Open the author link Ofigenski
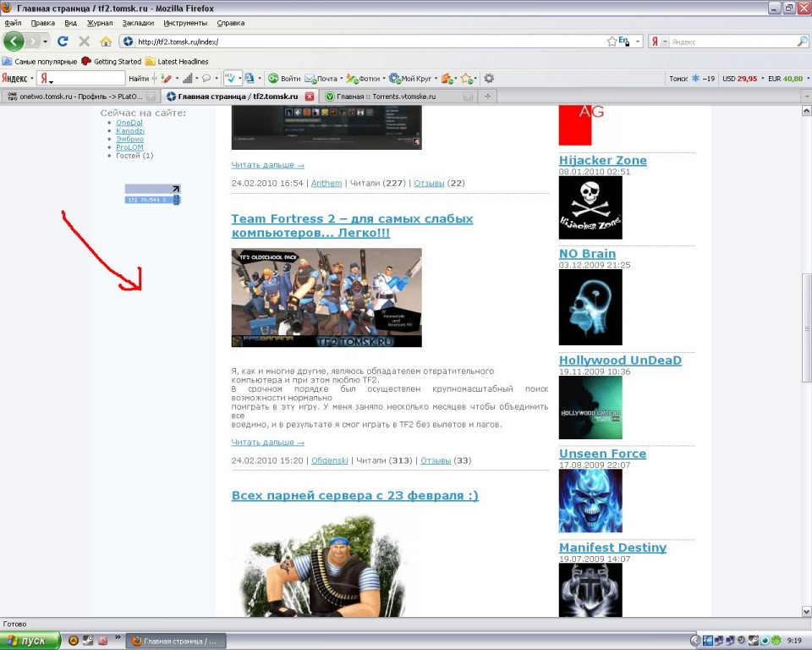The width and height of the screenshot is (812, 650). tap(330, 460)
